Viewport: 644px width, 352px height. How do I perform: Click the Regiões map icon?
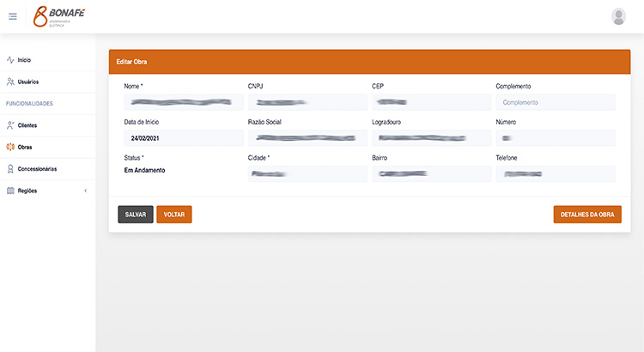pos(10,191)
